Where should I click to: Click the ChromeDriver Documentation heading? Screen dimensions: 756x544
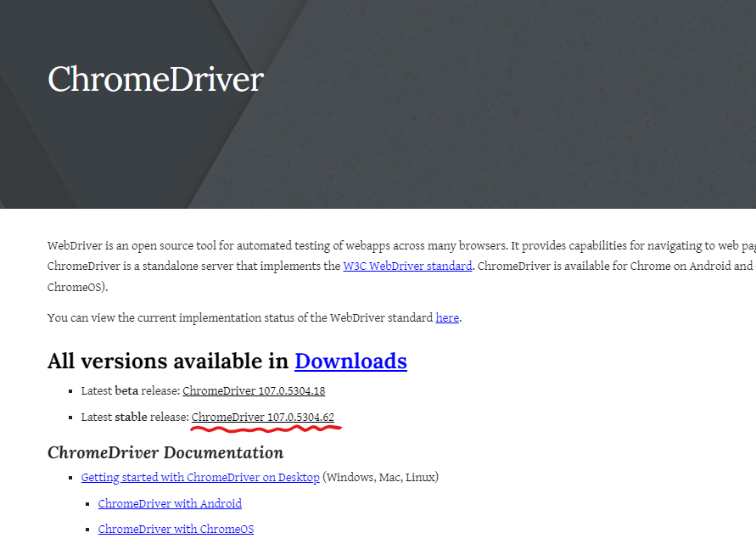tap(165, 453)
